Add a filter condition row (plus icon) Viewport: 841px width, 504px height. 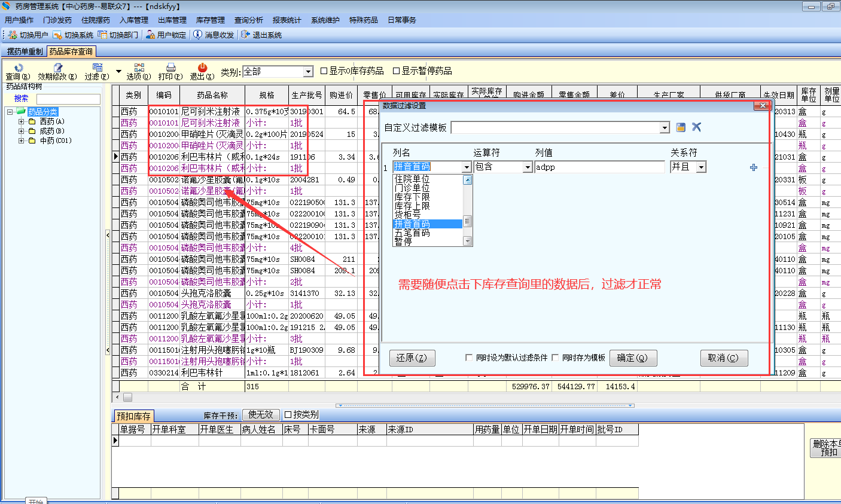point(754,167)
